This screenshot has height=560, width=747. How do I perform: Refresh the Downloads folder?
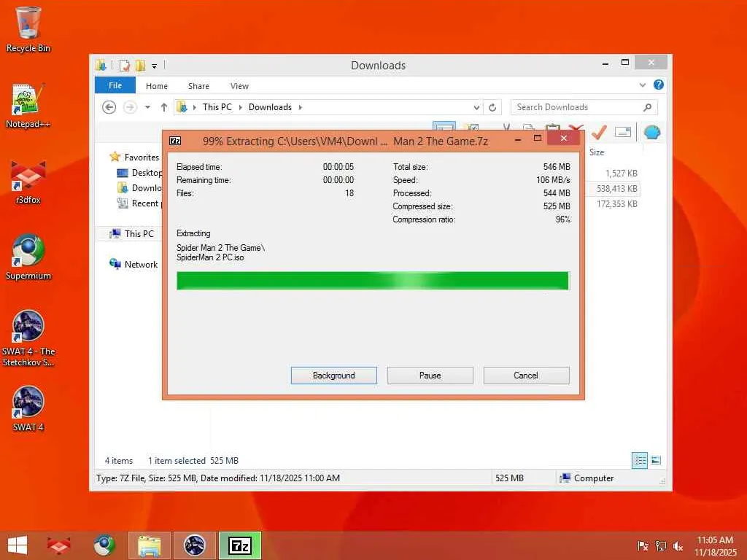492,108
